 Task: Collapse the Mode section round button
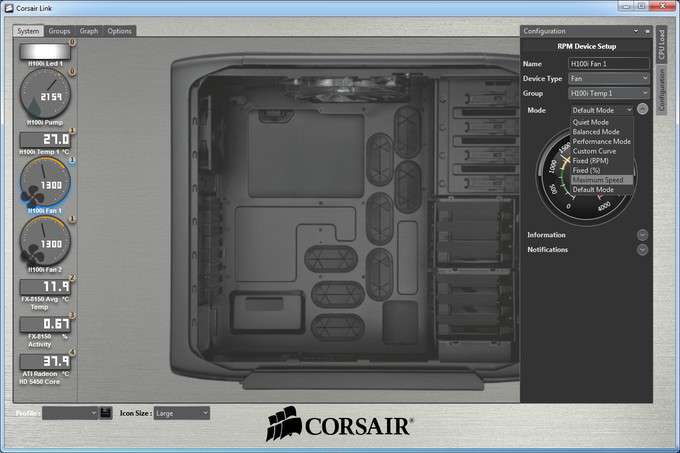point(642,109)
